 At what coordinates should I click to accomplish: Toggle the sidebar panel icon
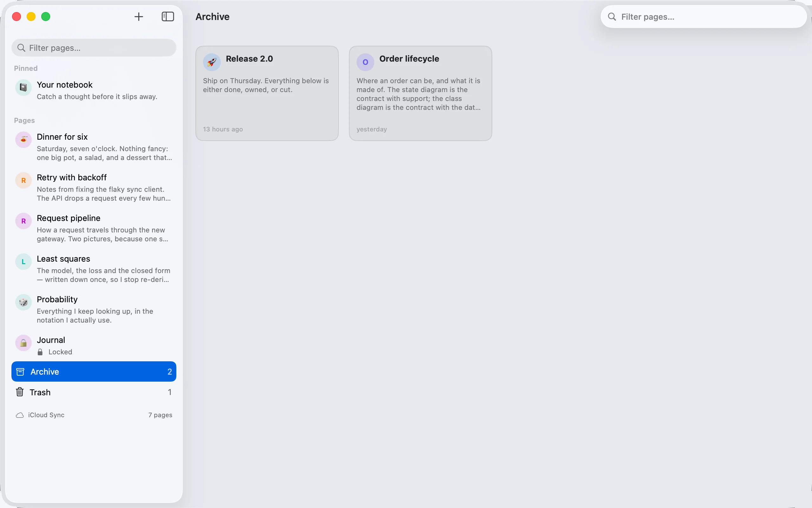tap(168, 17)
